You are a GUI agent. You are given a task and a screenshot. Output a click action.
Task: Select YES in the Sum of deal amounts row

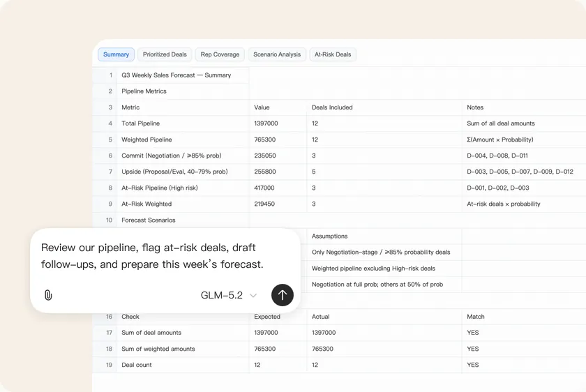coord(524,333)
